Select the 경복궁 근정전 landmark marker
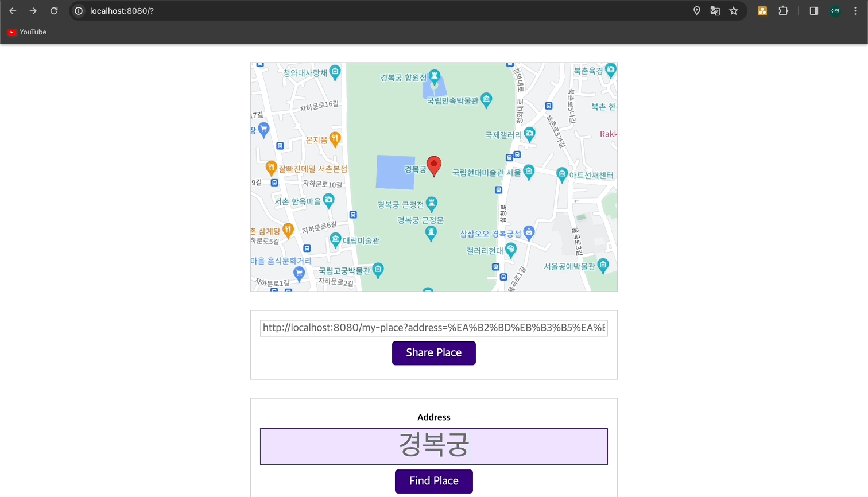The image size is (868, 497). point(432,204)
